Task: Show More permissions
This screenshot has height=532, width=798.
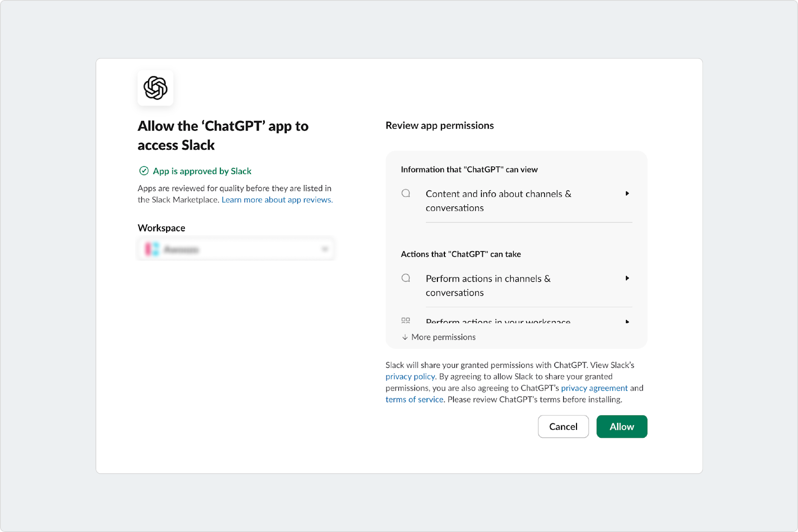Action: click(443, 337)
